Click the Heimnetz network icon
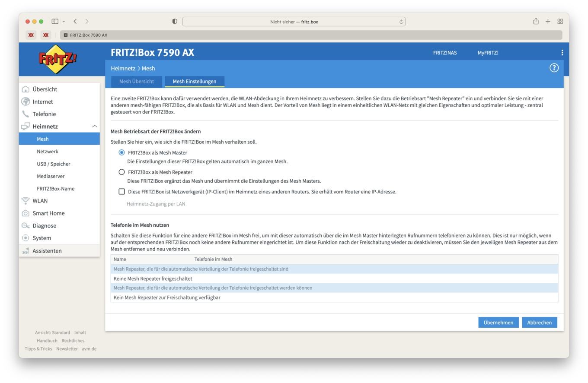Viewport: 588px width, 383px height. [26, 127]
